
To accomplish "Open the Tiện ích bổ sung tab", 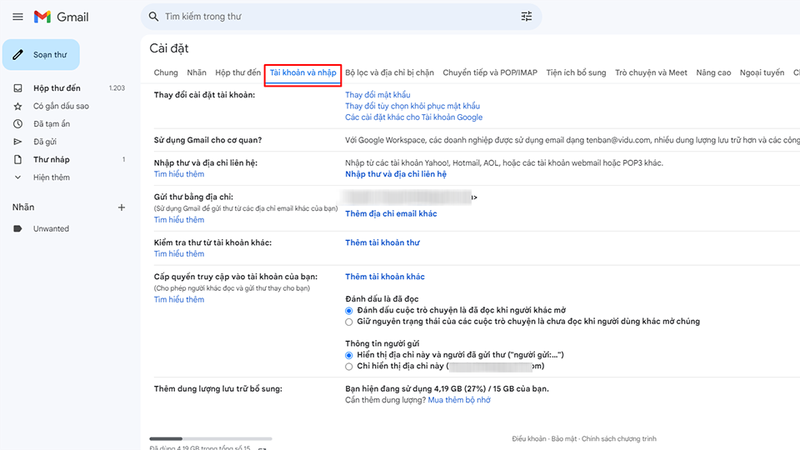I will 576,72.
